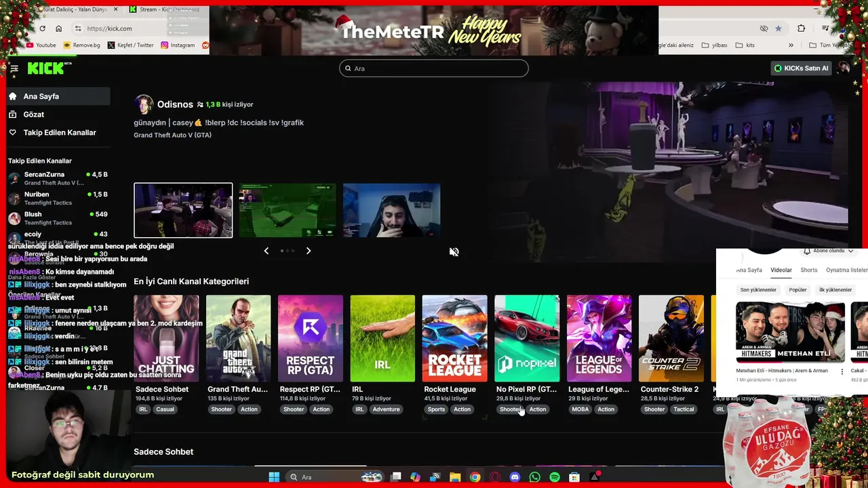The height and width of the screenshot is (488, 868).
Task: Open the Just Chatting category card
Action: pyautogui.click(x=166, y=338)
